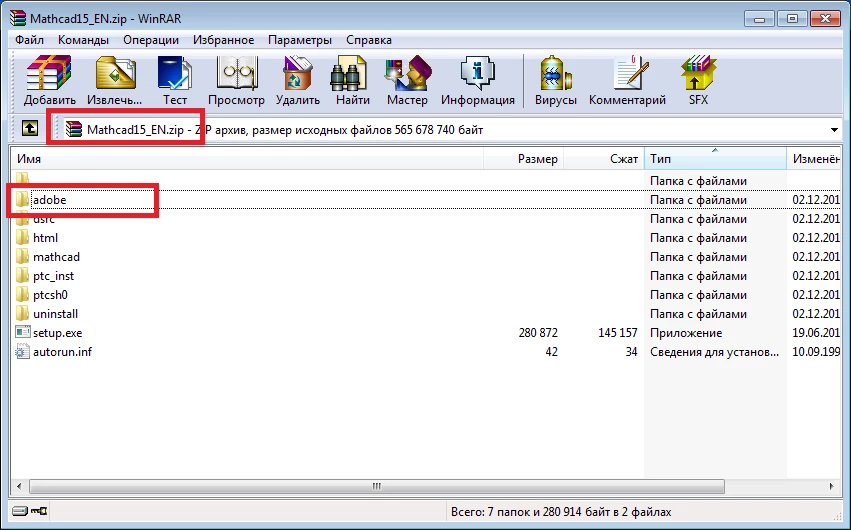Select the ptcsh0 folder icon
This screenshot has height=530, width=851.
click(x=22, y=294)
